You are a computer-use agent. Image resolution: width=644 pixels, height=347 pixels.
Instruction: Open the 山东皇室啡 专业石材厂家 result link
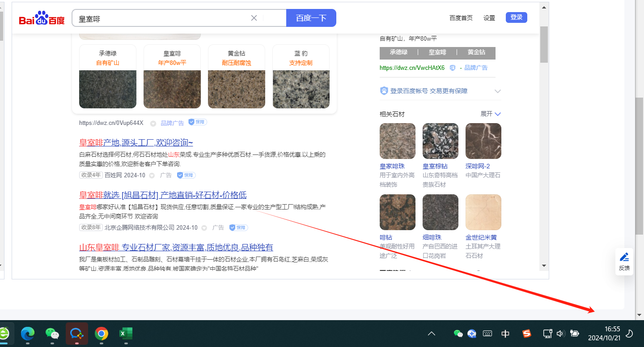(176, 248)
